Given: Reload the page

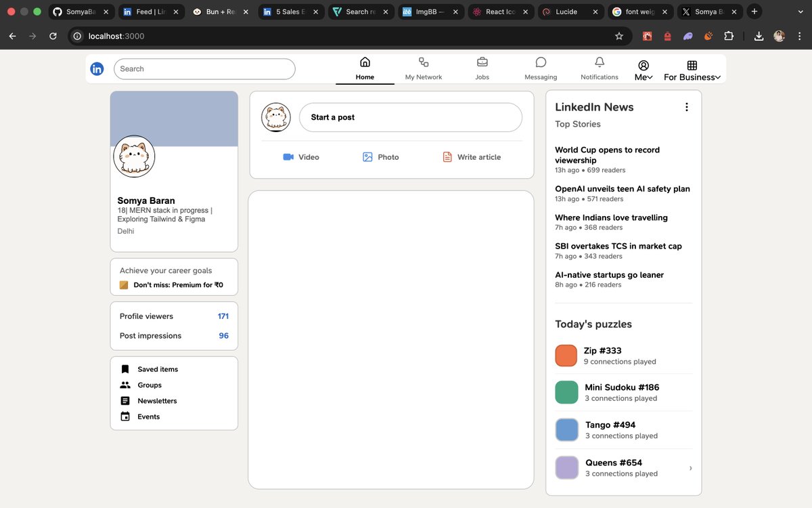Looking at the screenshot, I should (53, 36).
